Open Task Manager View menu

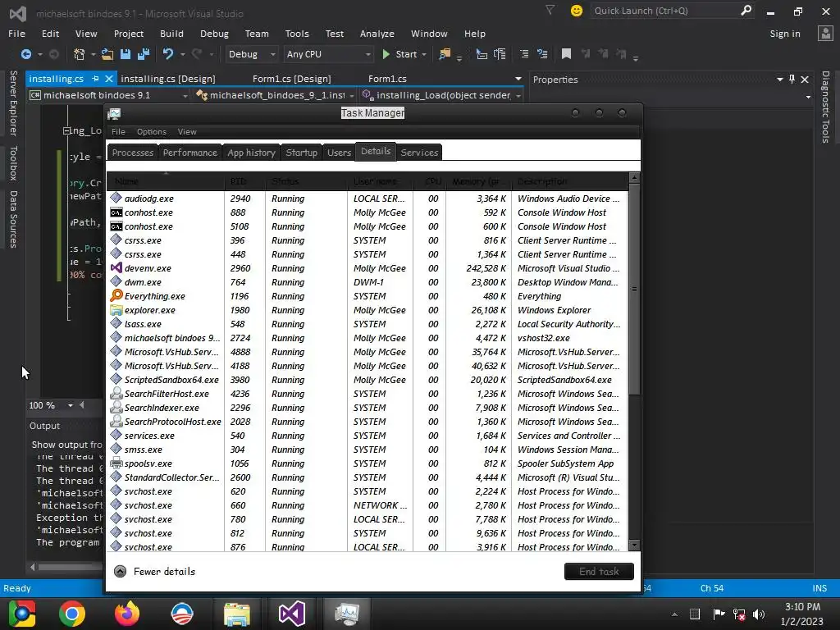click(x=187, y=132)
